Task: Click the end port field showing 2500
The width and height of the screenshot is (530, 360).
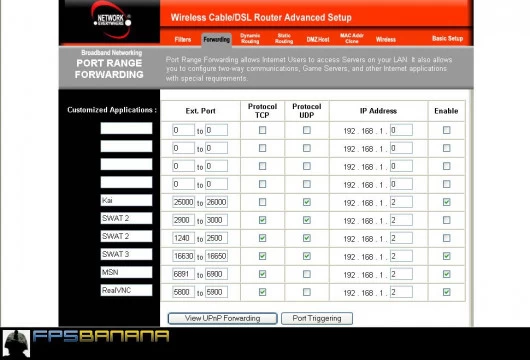Action: point(216,238)
